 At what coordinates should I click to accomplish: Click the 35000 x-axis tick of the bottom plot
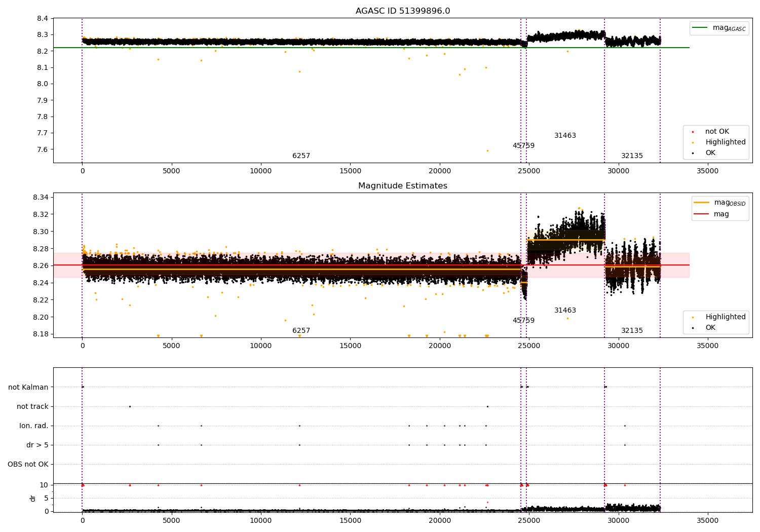[707, 520]
